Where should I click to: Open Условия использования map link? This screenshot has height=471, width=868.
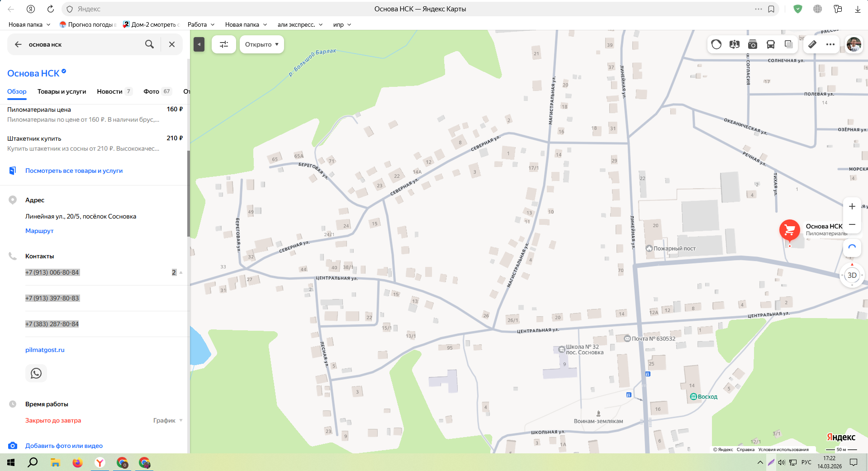[783, 449]
